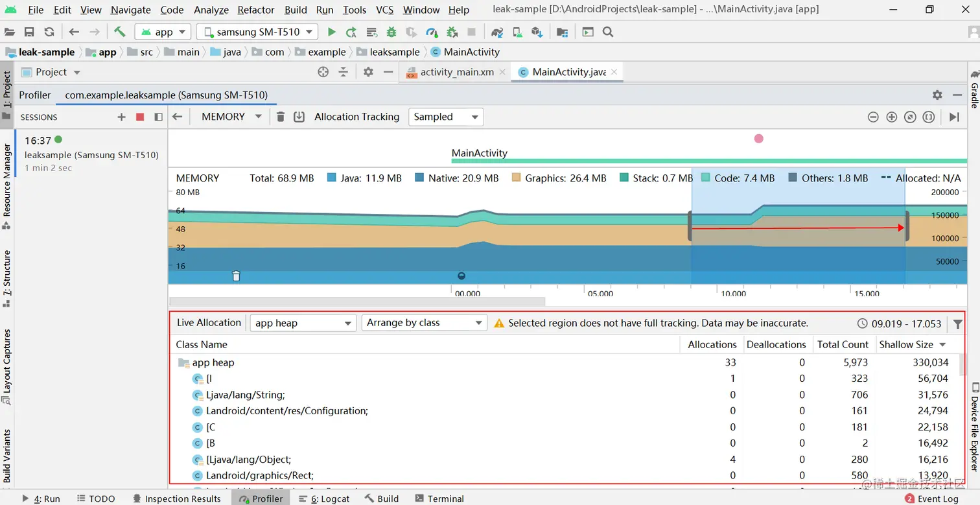Open the Analyze menu

(211, 10)
